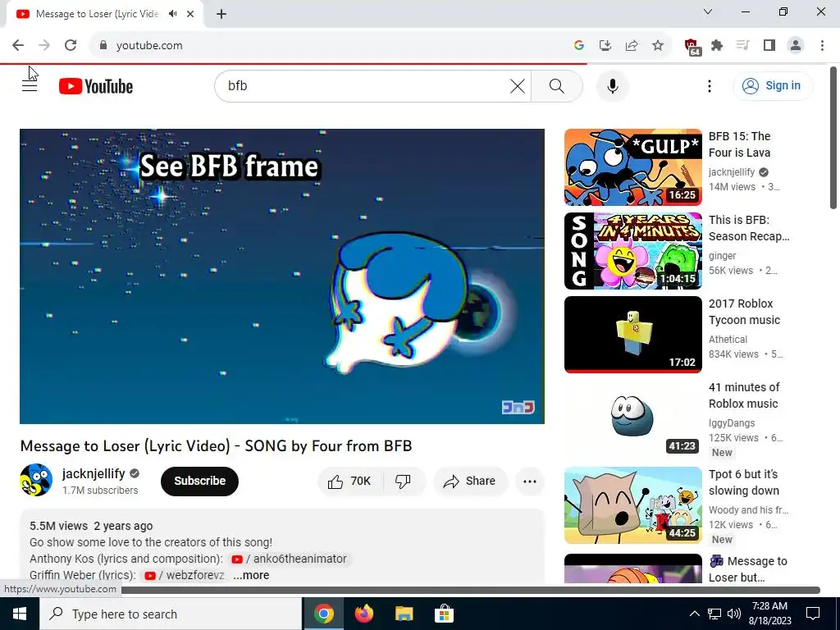The height and width of the screenshot is (630, 840).
Task: Open the Windows Start menu
Action: (20, 614)
